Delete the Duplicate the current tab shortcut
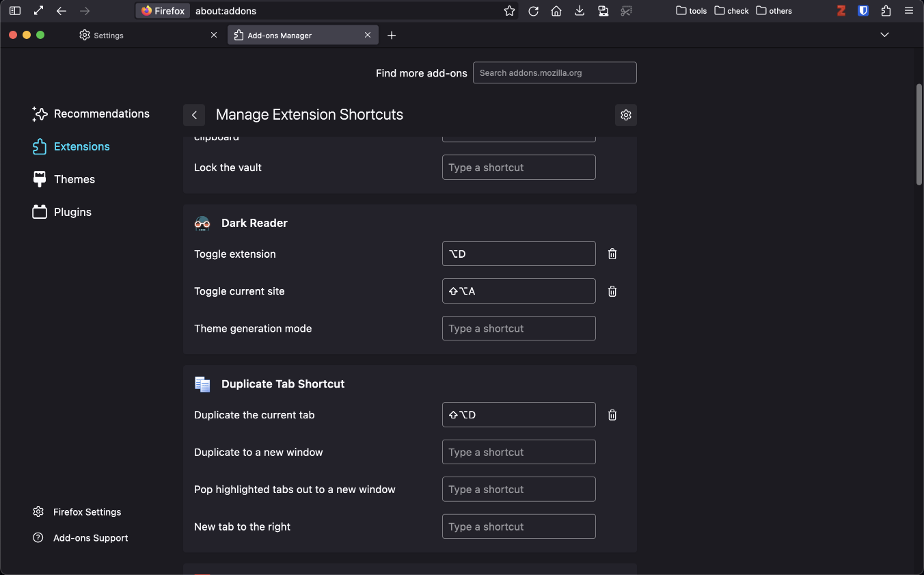 [612, 415]
